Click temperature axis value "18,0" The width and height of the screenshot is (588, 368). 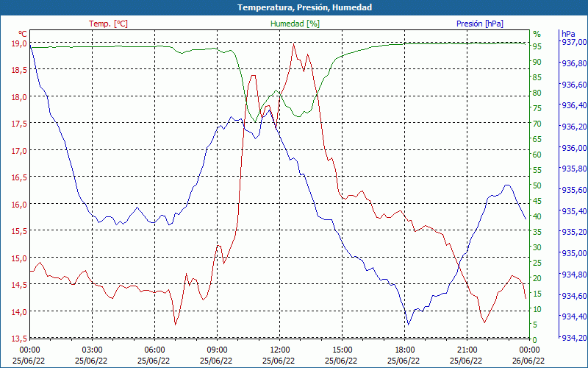point(19,97)
